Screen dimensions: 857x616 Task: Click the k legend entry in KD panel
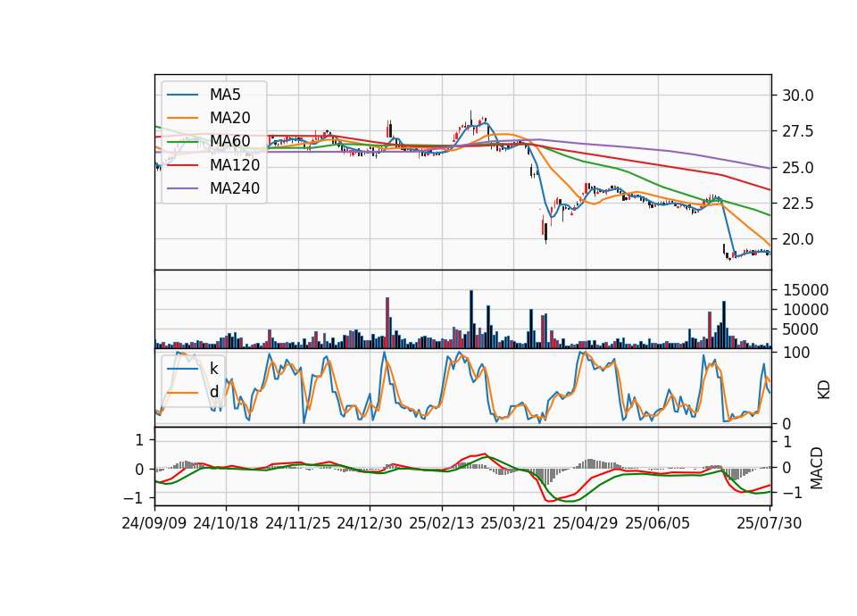pos(213,369)
